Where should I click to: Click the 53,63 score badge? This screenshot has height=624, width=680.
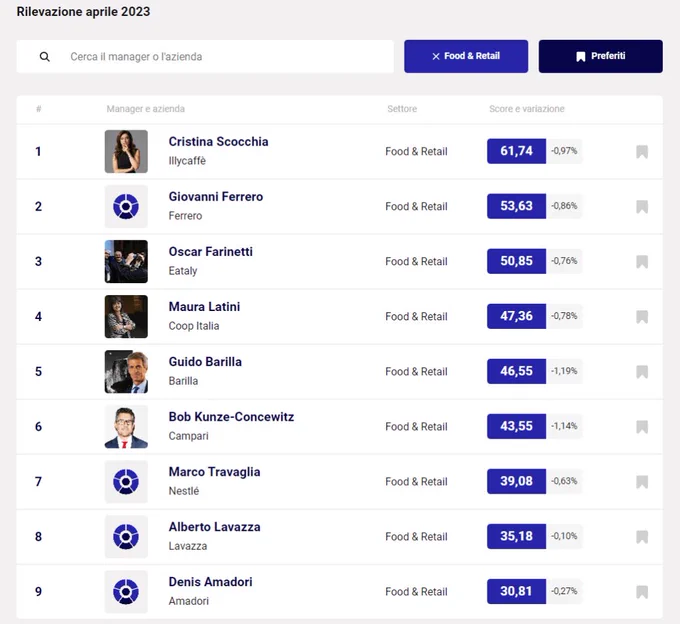click(x=516, y=206)
